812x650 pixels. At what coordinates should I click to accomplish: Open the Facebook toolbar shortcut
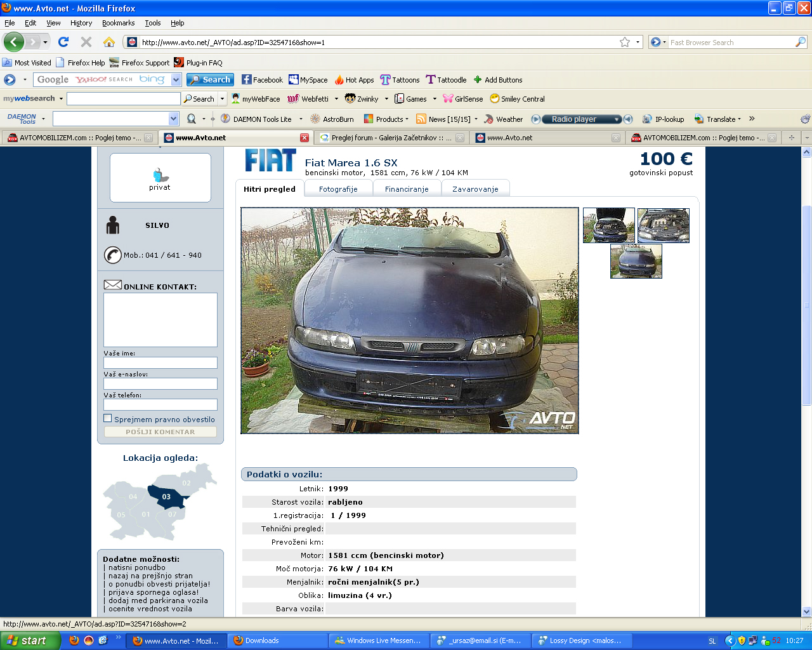262,80
